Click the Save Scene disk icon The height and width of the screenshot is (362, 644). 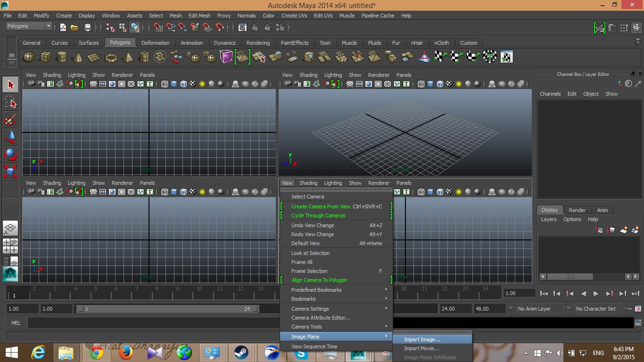click(87, 27)
